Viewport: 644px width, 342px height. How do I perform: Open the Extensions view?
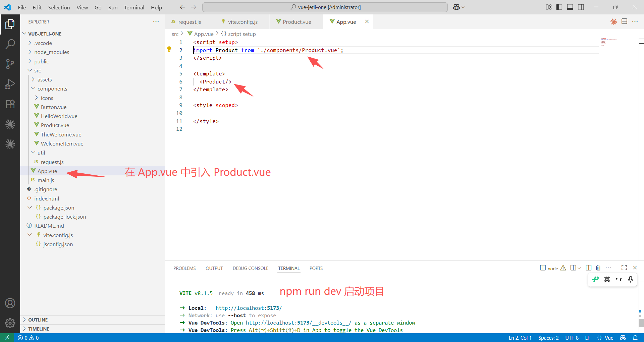[10, 104]
